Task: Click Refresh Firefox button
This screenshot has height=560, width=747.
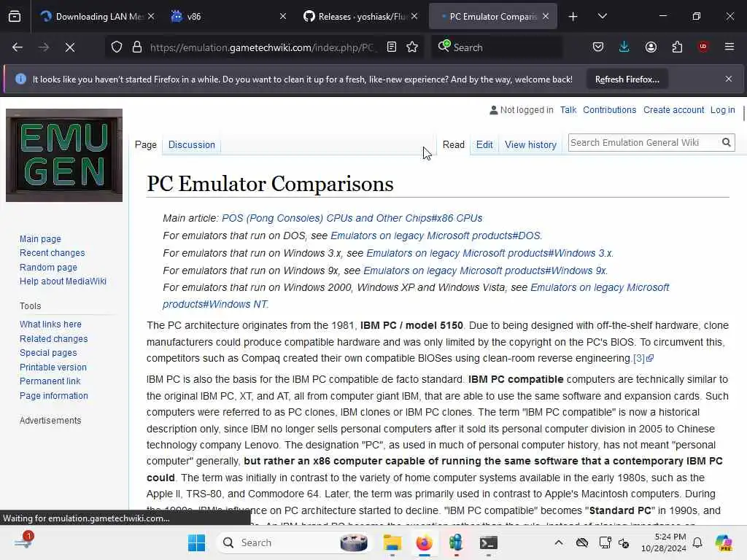Action: coord(627,79)
